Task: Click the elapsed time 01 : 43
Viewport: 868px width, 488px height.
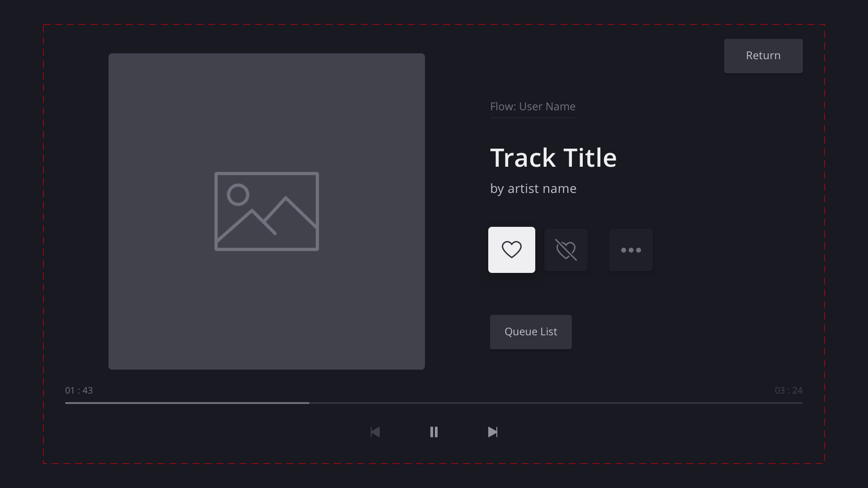Action: coord(79,390)
